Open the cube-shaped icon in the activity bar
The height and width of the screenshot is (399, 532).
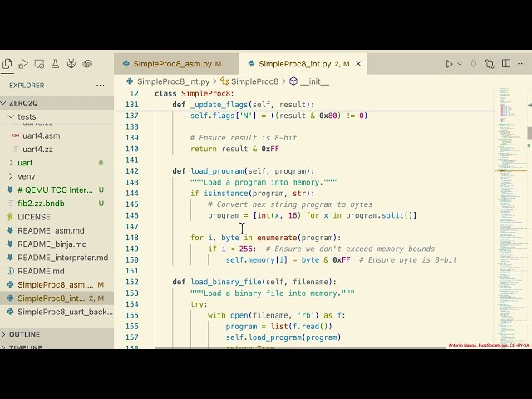click(x=87, y=63)
